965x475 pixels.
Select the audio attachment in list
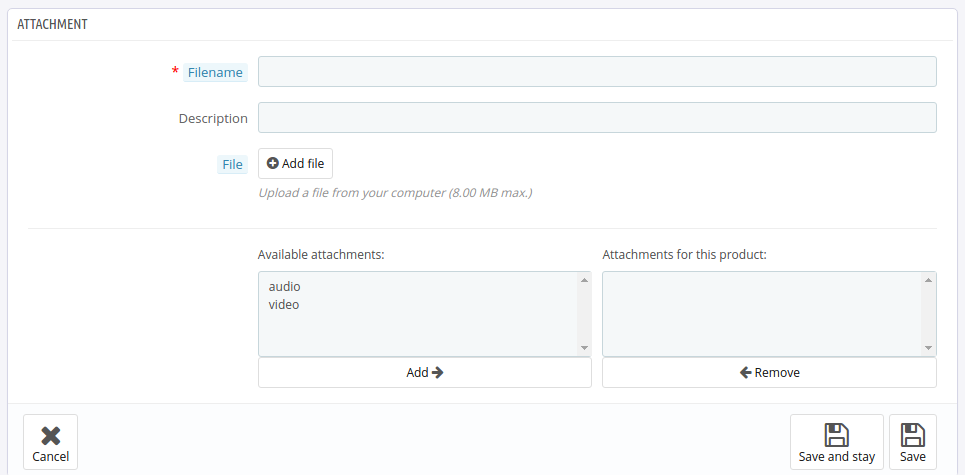coord(284,287)
